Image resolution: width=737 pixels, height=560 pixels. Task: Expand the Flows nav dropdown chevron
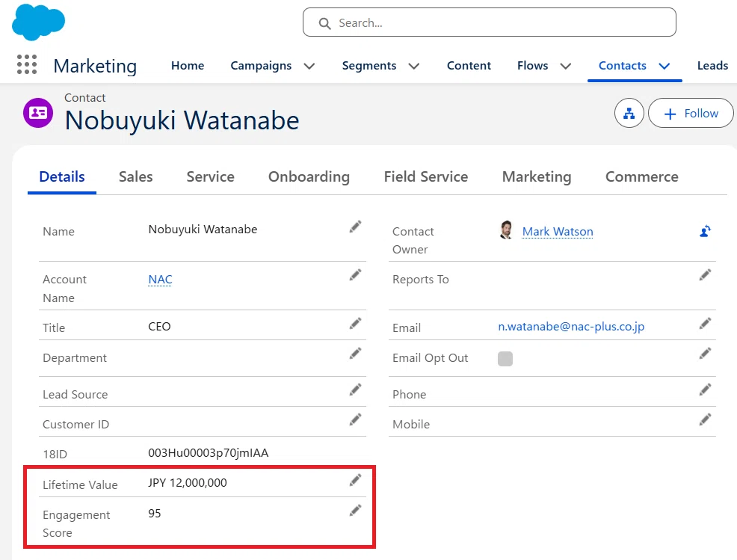[x=566, y=67]
